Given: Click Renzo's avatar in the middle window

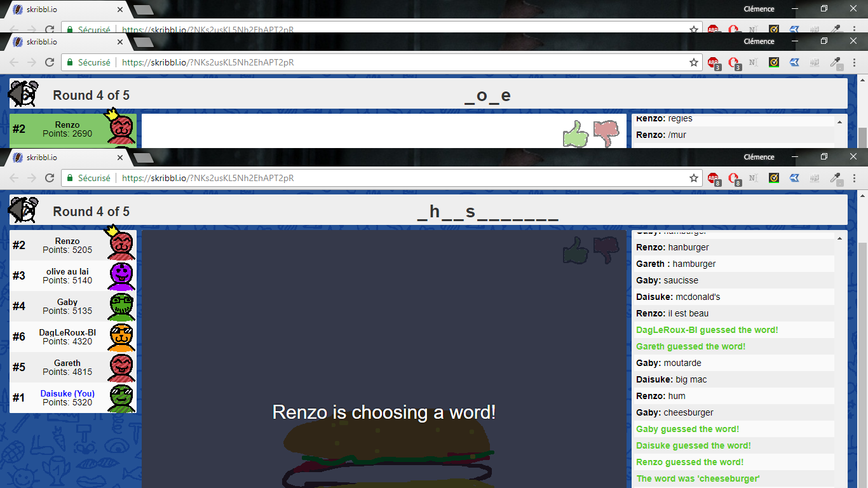Looking at the screenshot, I should pos(121,129).
